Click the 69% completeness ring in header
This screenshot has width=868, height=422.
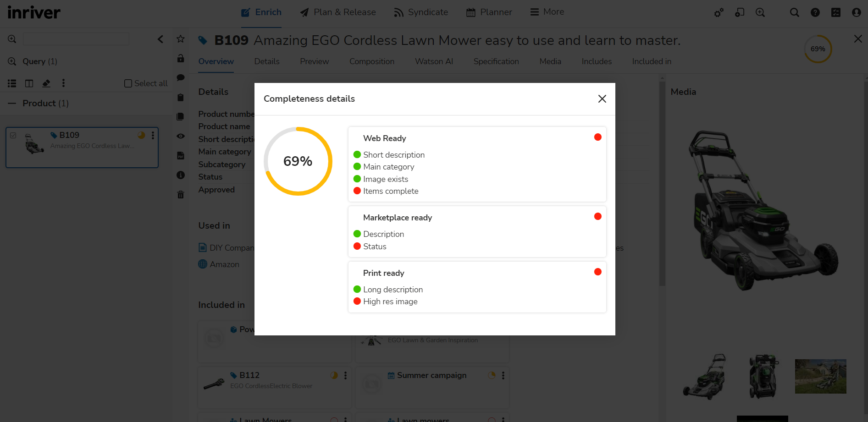[x=818, y=49]
